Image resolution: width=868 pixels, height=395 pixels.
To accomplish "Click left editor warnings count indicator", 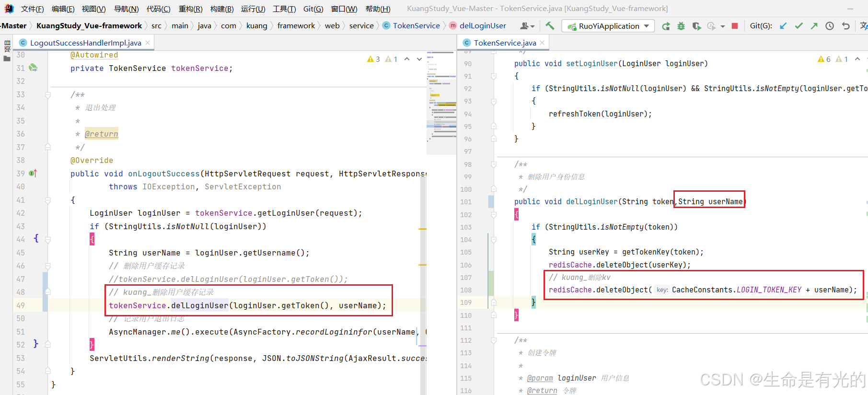I will (373, 59).
